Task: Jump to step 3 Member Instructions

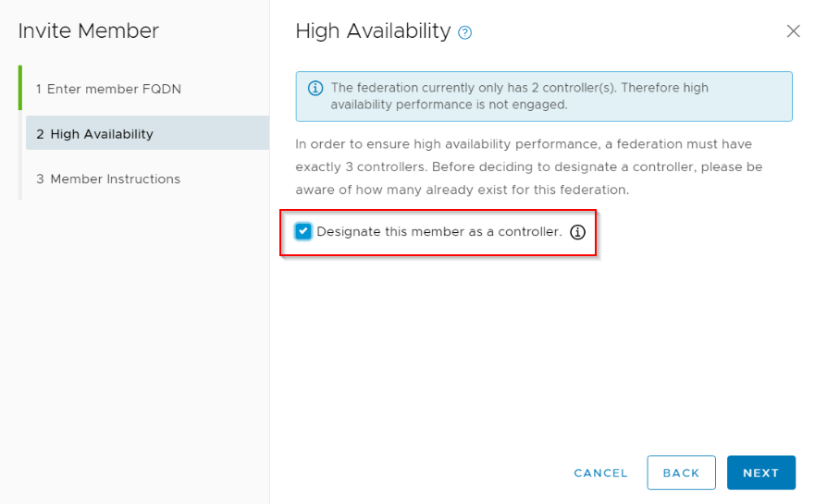Action: [108, 178]
